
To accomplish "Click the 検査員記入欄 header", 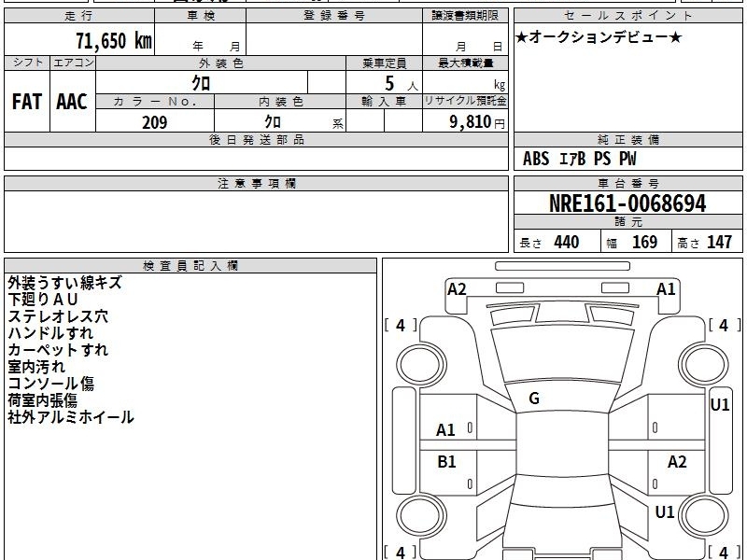I will pyautogui.click(x=190, y=266).
